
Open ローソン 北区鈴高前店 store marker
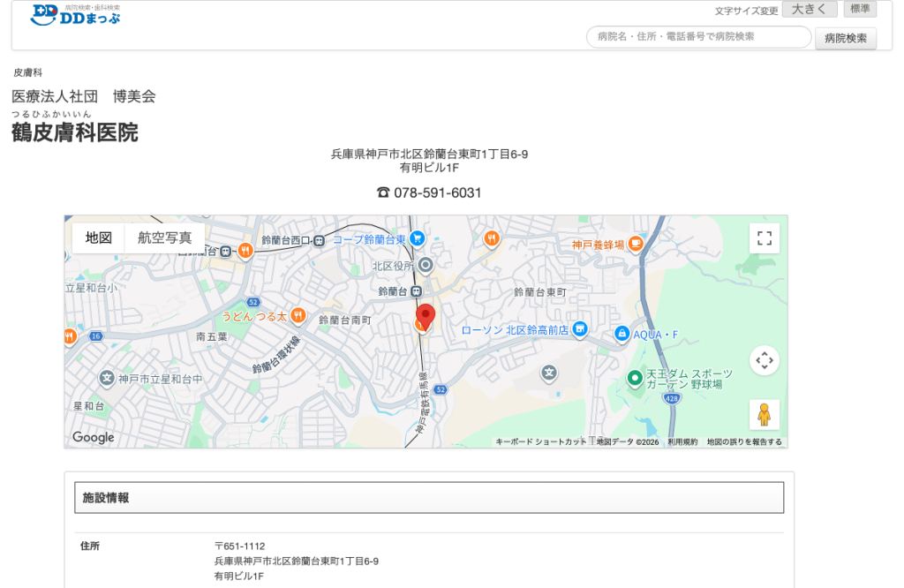(x=580, y=329)
